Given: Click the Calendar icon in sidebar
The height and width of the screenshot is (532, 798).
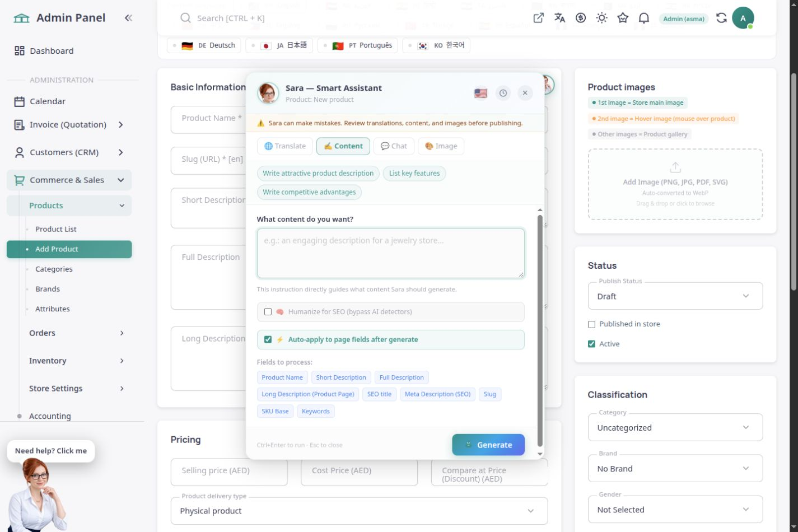Looking at the screenshot, I should click(x=20, y=101).
